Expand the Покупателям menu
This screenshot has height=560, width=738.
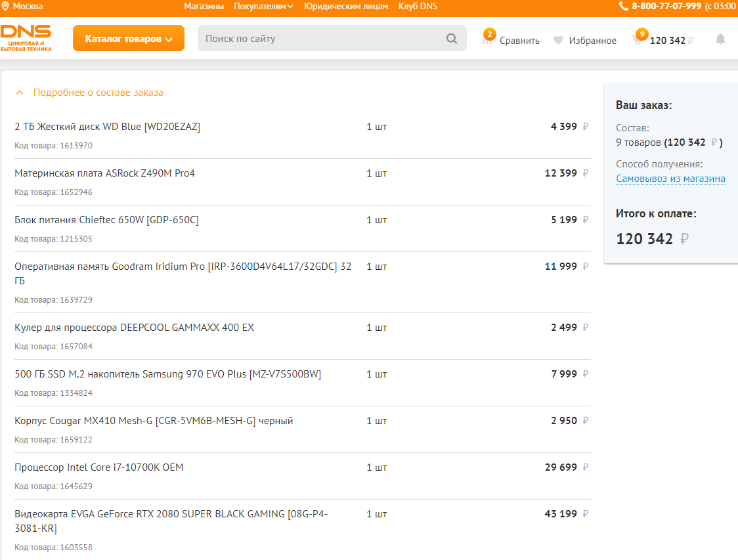(263, 6)
